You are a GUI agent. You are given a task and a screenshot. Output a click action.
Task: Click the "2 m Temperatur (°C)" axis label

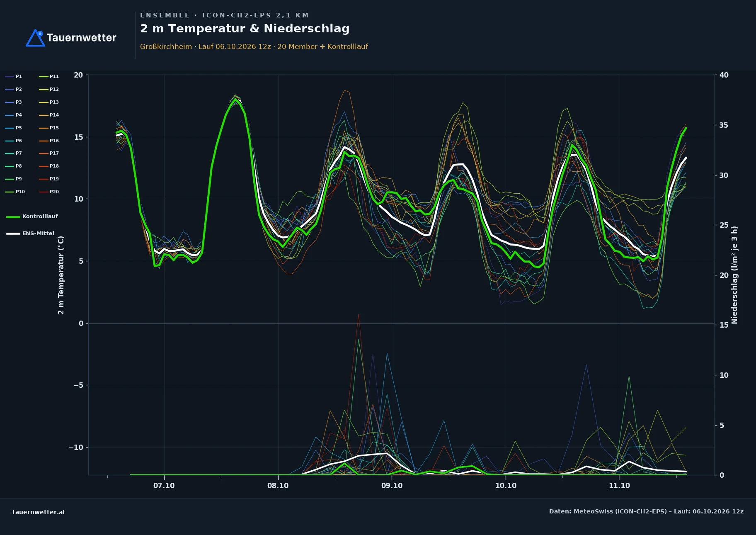[x=61, y=275]
